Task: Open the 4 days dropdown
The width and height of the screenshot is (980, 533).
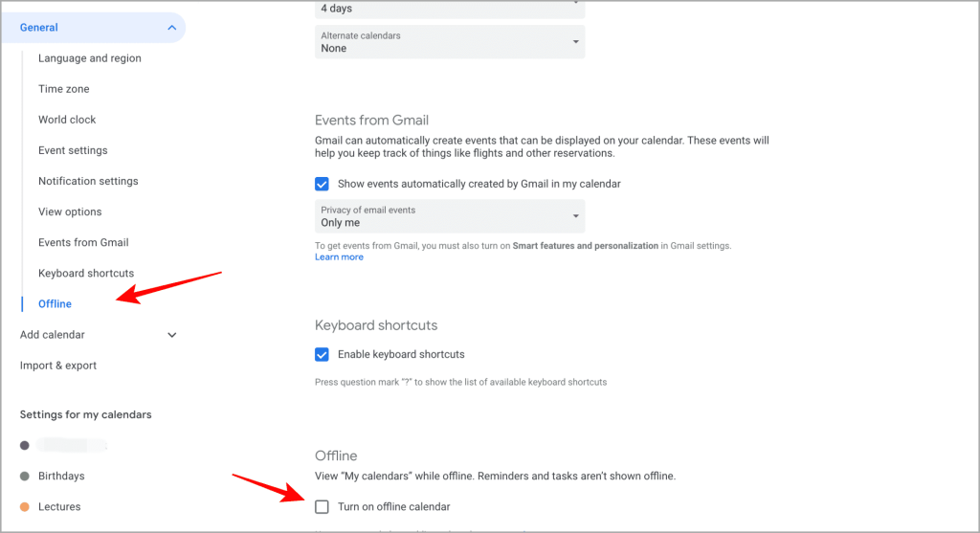Action: coord(450,9)
